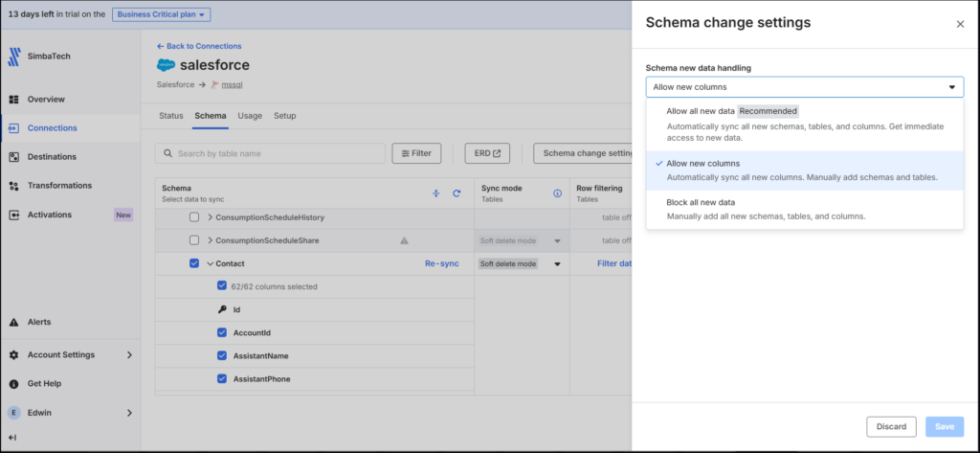Open the Overview sidebar icon
The image size is (980, 453).
click(13, 100)
